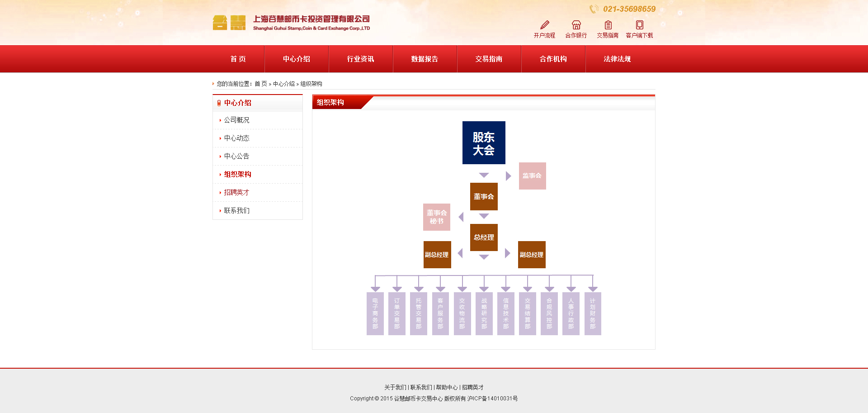Click the phone device icon for 客户端下载
The width and height of the screenshot is (868, 413).
[x=639, y=25]
